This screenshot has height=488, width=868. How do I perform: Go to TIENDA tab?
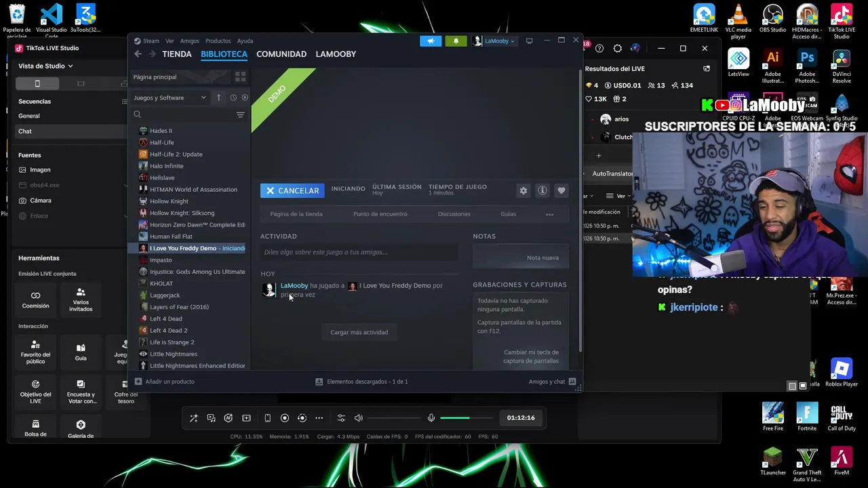click(x=177, y=54)
